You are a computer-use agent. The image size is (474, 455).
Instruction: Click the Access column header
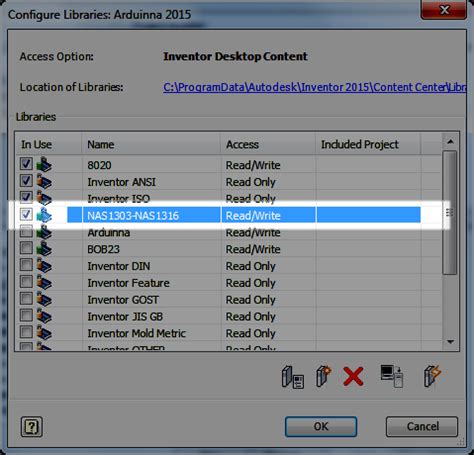click(x=268, y=144)
